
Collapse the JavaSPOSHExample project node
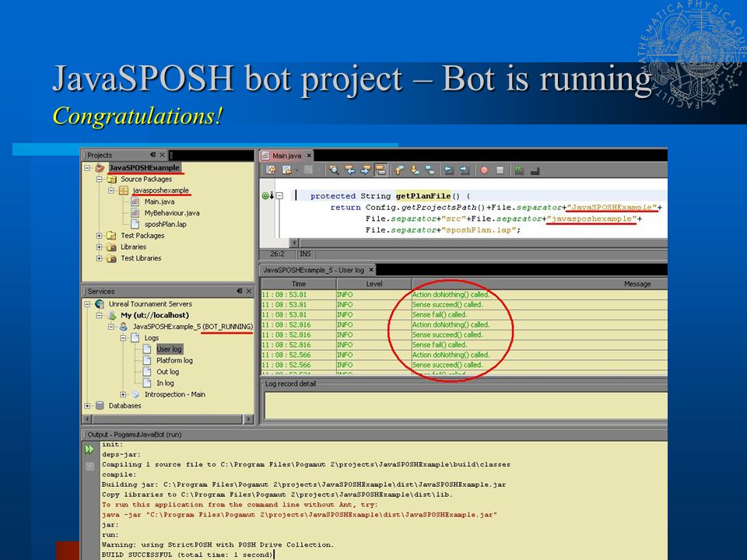(87, 168)
